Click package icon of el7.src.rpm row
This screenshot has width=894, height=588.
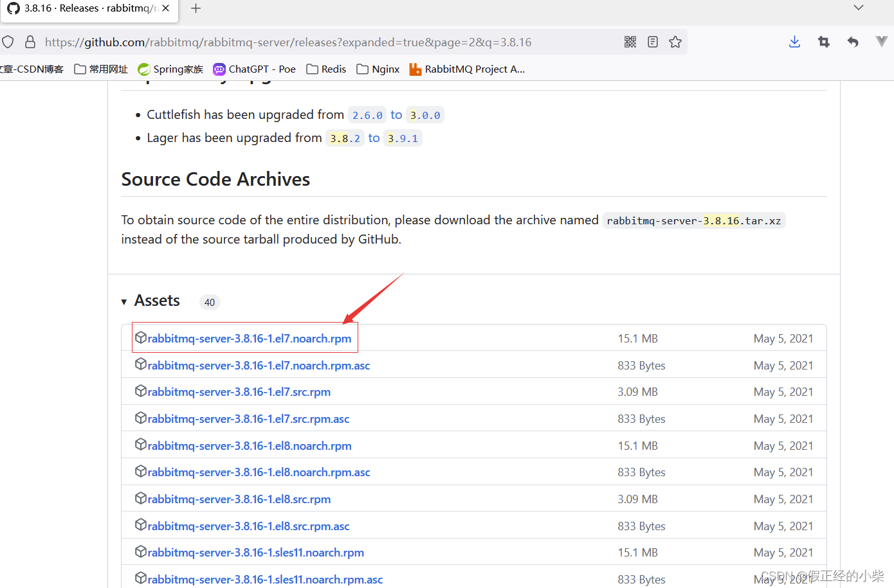141,391
